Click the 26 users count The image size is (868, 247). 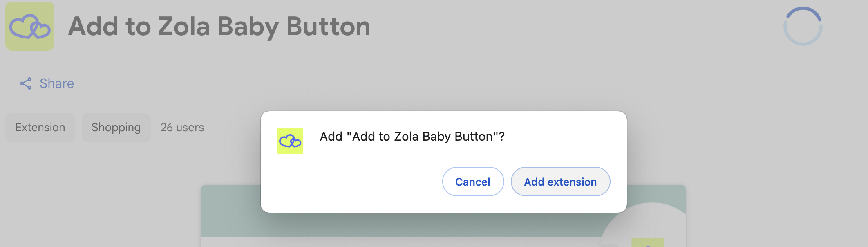point(182,128)
